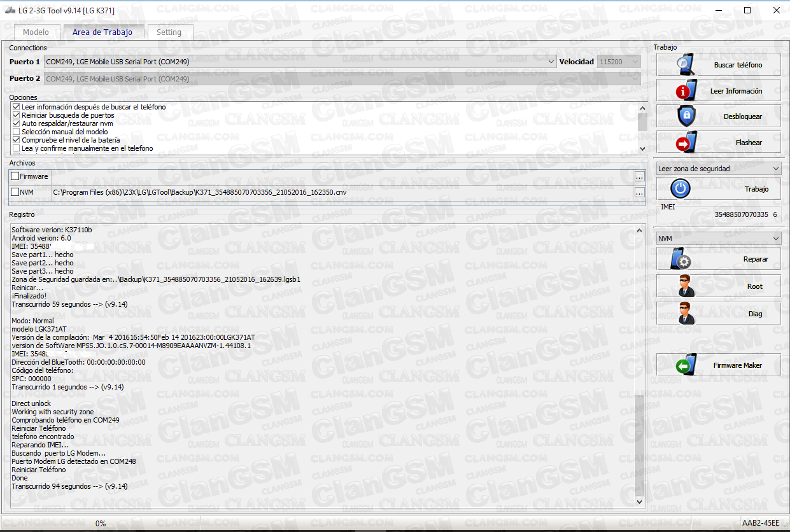The image size is (790, 532).
Task: Click the Registro log scrollbar thumb
Action: 640,445
